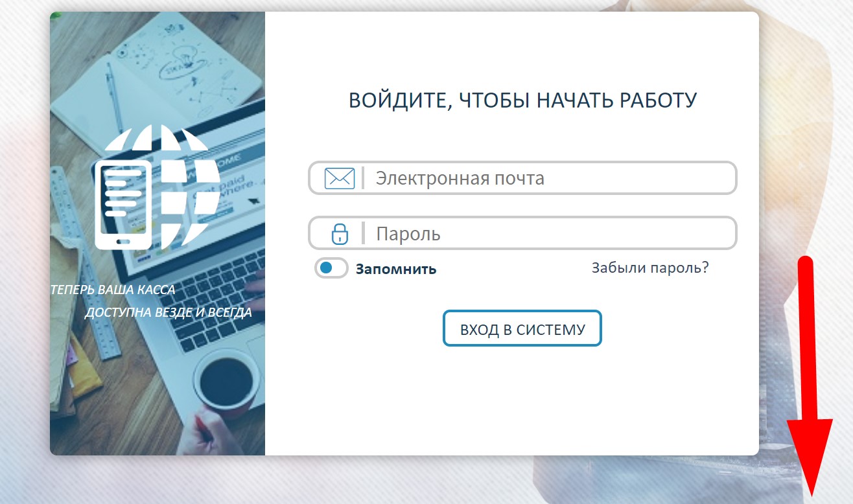Click the padlock icon in password field

[x=339, y=233]
